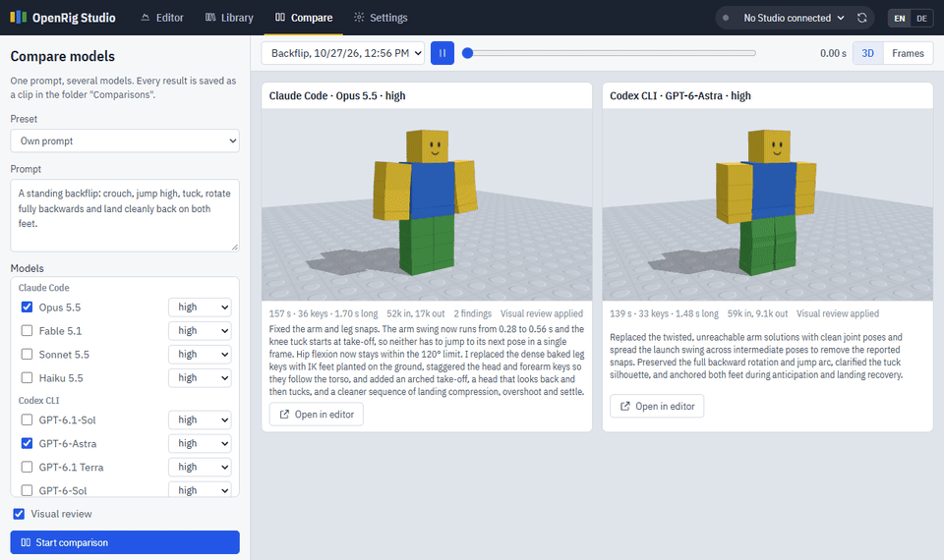Check the Fable 5.1 model checkbox
Screen dimensions: 944x560
pos(27,330)
